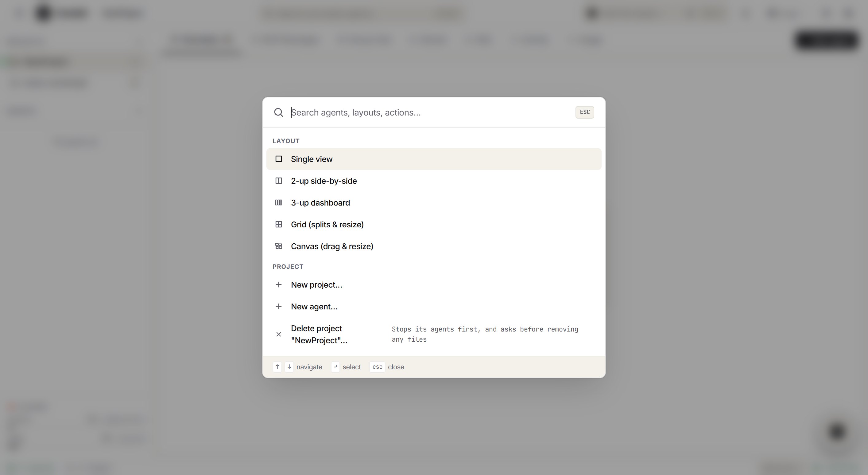868x475 pixels.
Task: Switch to 3-up dashboard layout
Action: tap(434, 203)
